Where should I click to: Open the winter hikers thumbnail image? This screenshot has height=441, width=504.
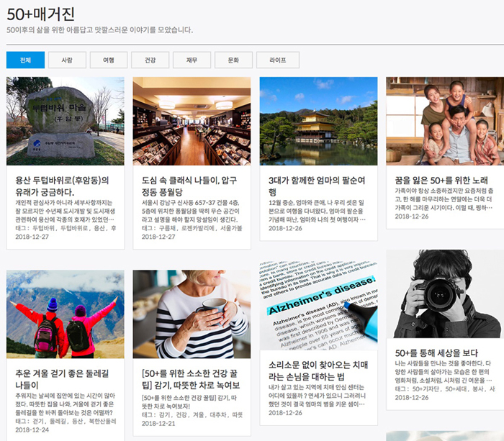(65, 314)
